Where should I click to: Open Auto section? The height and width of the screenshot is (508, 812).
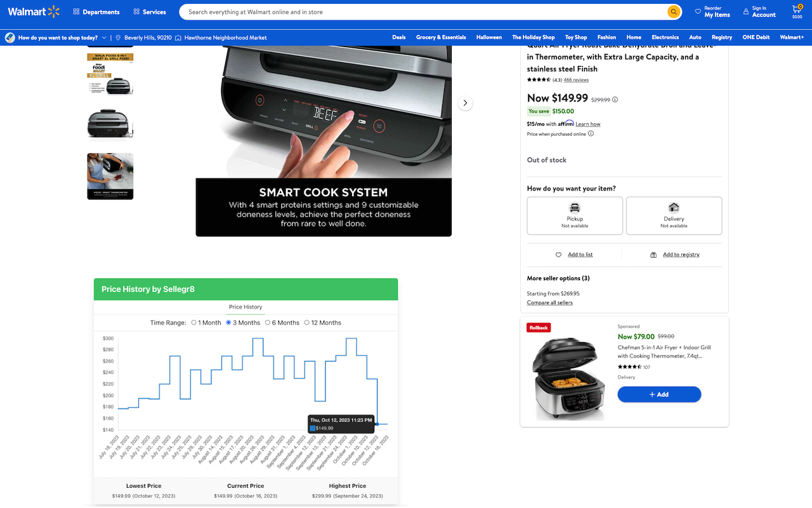pos(695,37)
